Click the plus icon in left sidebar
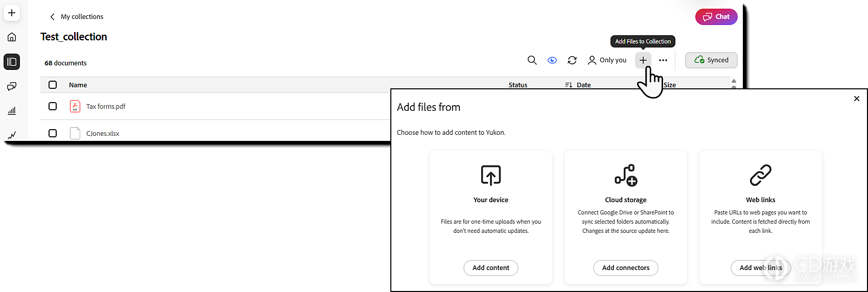The width and height of the screenshot is (868, 292). 12,13
